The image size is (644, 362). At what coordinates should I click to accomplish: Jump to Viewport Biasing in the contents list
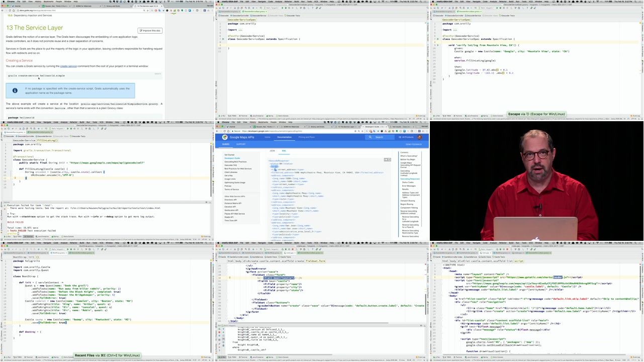click(x=408, y=201)
